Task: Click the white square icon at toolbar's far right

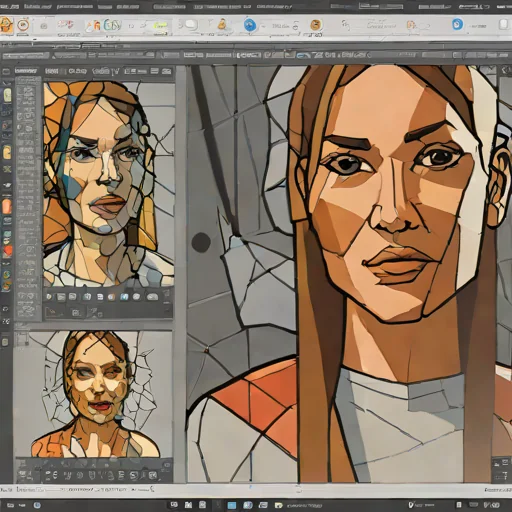Action: point(503,25)
